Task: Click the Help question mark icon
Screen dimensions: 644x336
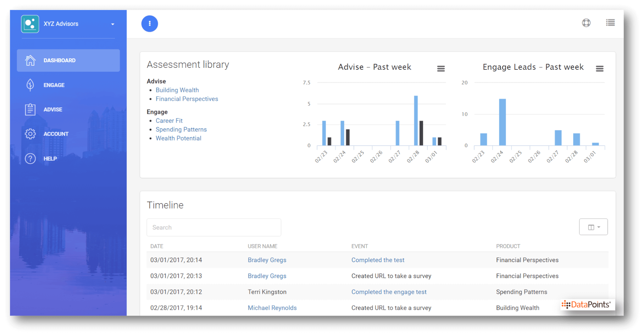Action: [x=30, y=159]
